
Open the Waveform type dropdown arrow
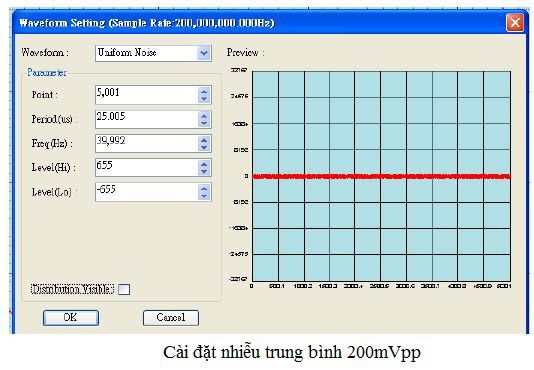coord(204,53)
